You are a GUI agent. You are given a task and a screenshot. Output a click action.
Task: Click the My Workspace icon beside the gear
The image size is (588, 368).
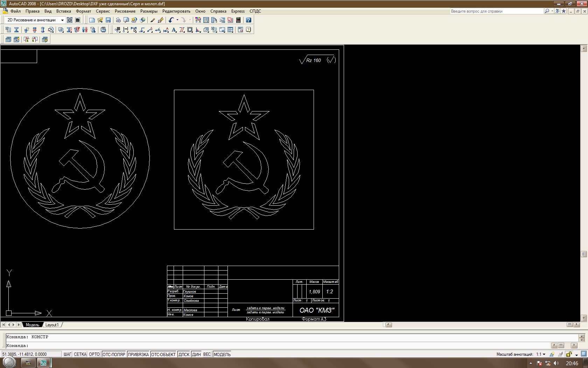click(78, 20)
